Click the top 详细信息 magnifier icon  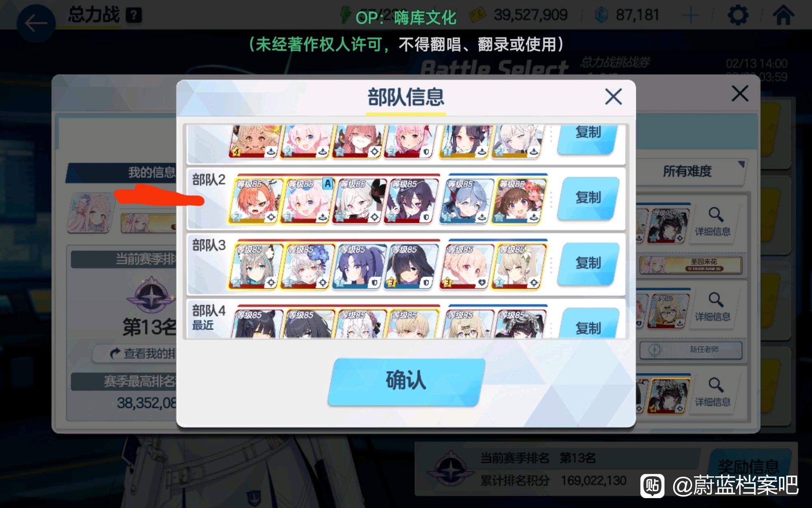(715, 215)
